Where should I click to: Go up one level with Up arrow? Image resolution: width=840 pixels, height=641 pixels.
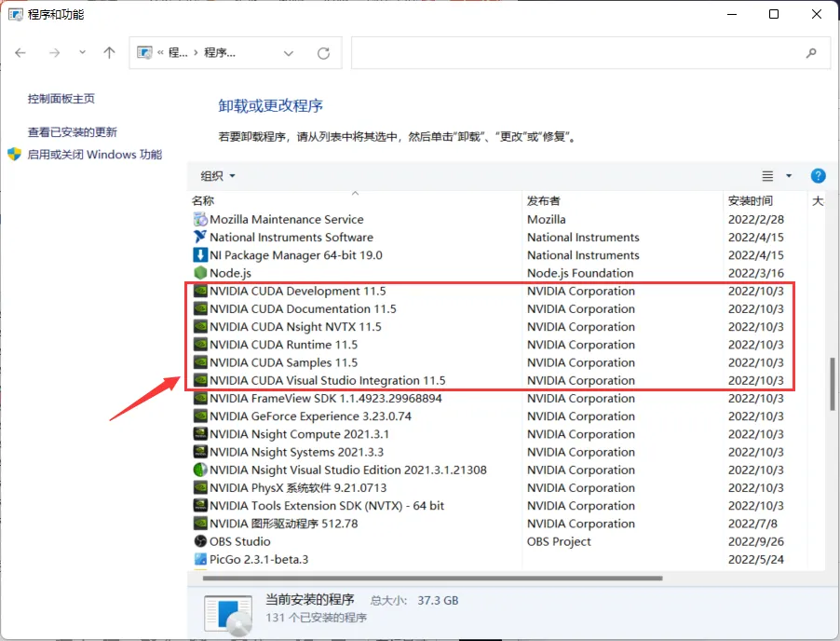point(109,52)
